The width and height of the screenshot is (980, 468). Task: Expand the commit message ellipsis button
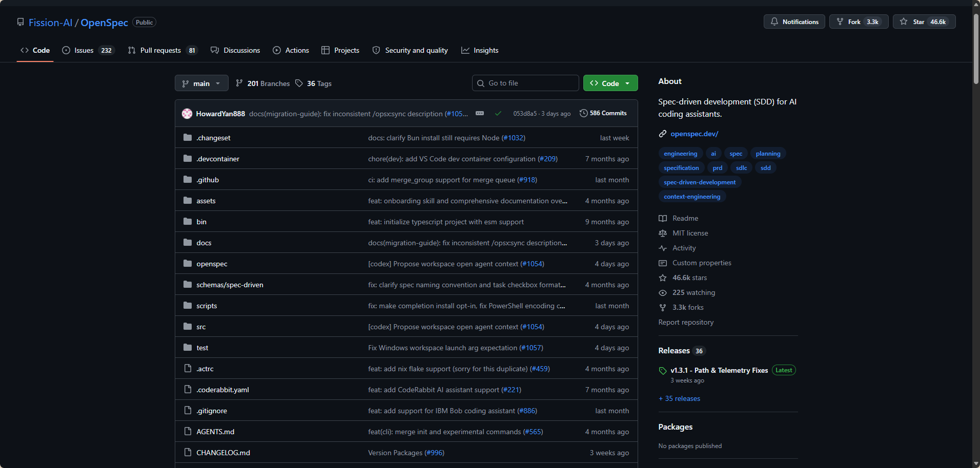coord(480,113)
